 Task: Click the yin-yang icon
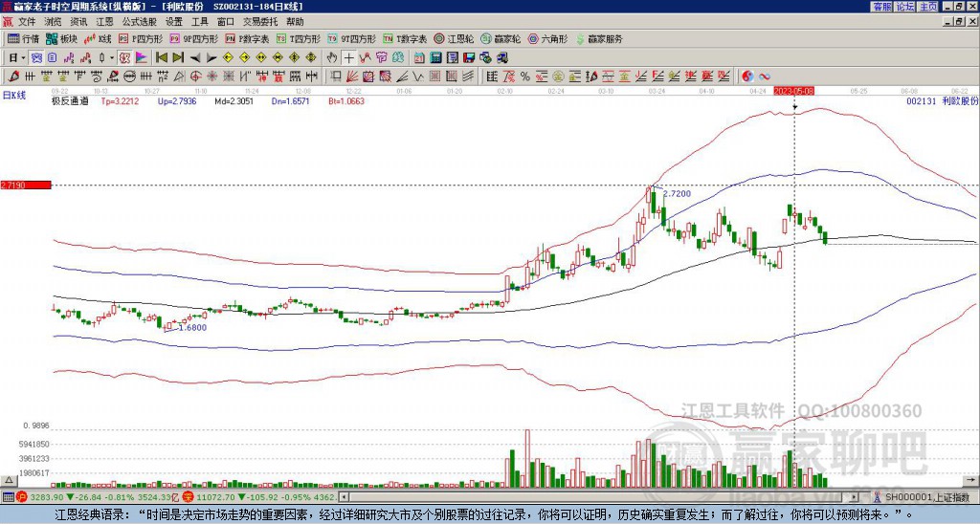tap(747, 76)
